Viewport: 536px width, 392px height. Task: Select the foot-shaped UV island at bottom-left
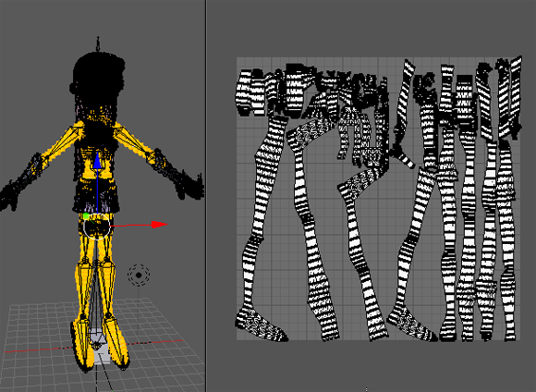click(262, 325)
